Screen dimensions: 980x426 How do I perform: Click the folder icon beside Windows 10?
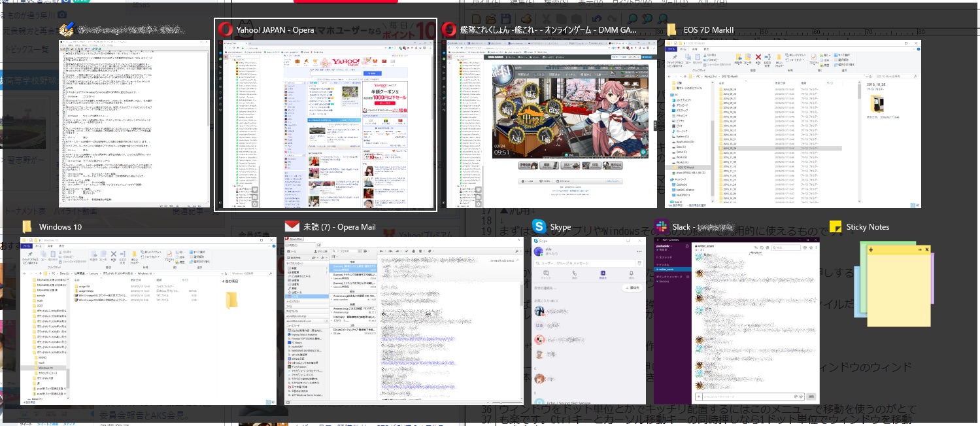click(27, 226)
